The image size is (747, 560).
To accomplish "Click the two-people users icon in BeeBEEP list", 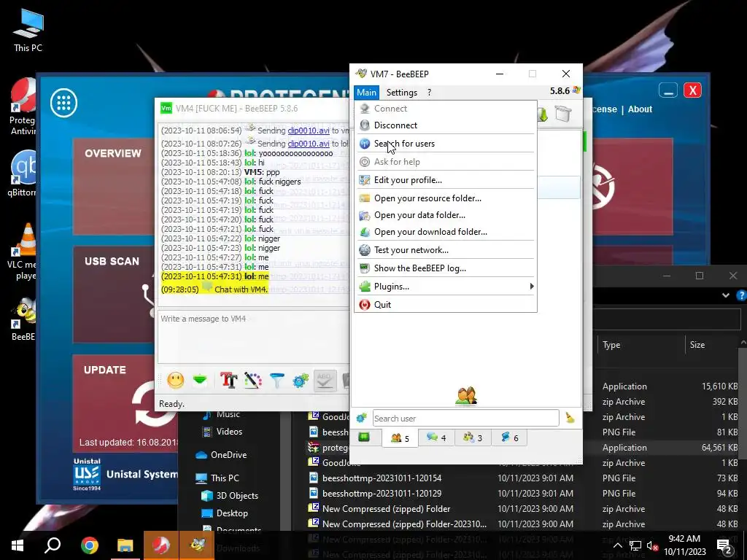I will click(x=466, y=396).
